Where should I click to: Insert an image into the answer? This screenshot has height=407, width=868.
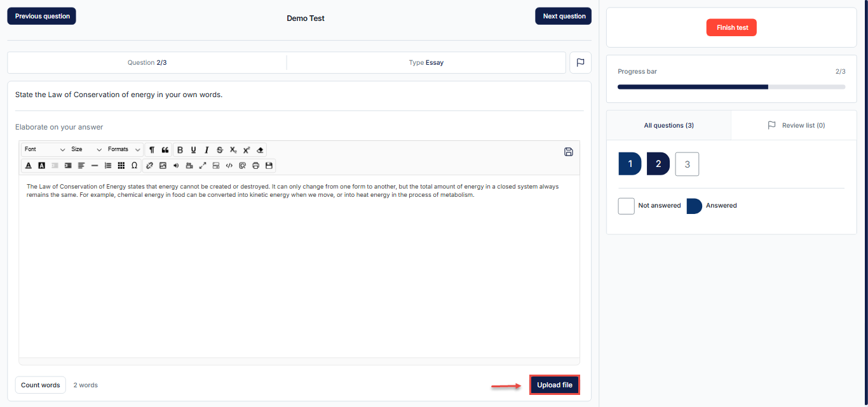(163, 165)
